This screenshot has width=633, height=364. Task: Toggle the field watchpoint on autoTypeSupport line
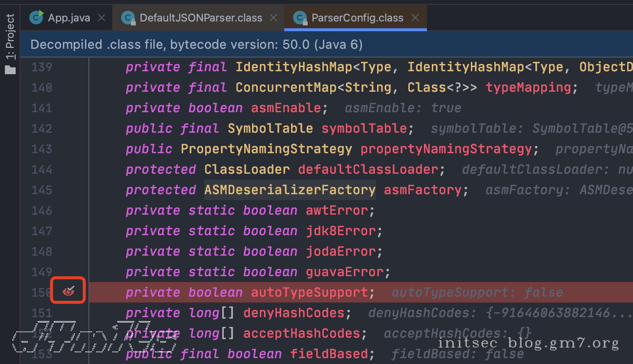pyautogui.click(x=69, y=292)
